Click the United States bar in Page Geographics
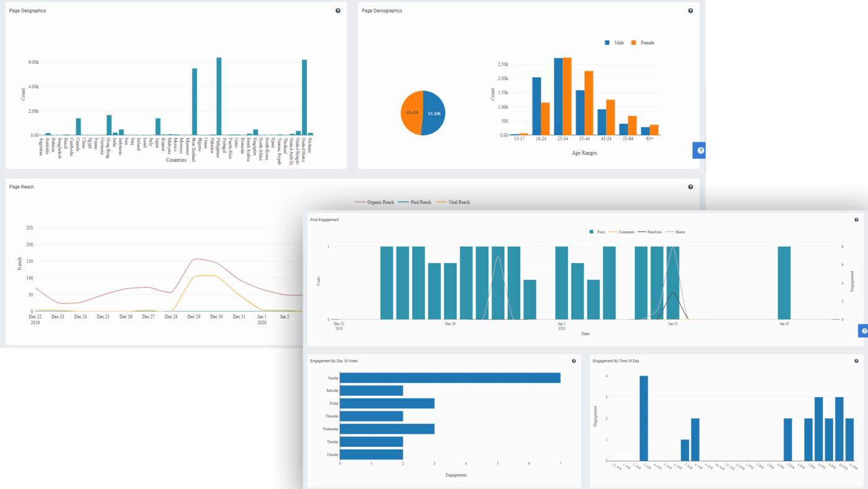This screenshot has width=868, height=489. pos(304,97)
